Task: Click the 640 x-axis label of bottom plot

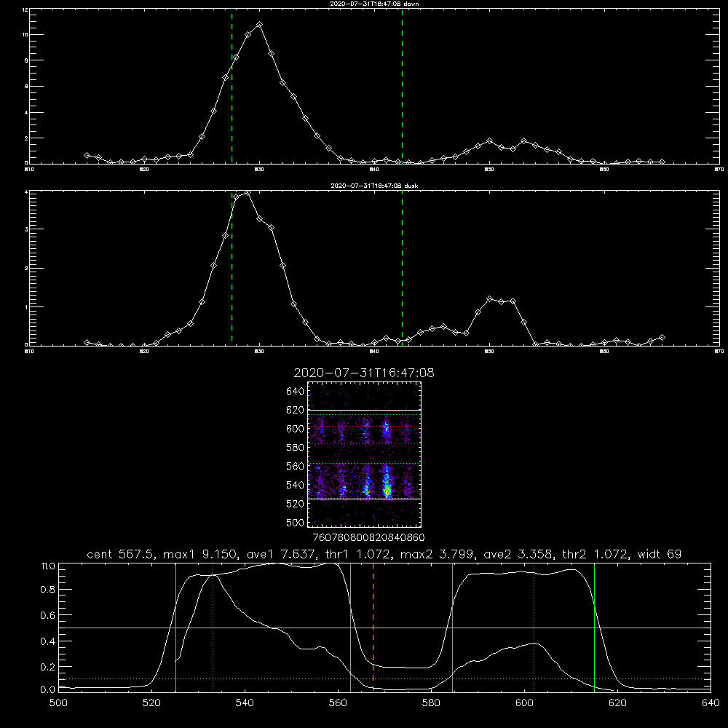Action: point(711,703)
